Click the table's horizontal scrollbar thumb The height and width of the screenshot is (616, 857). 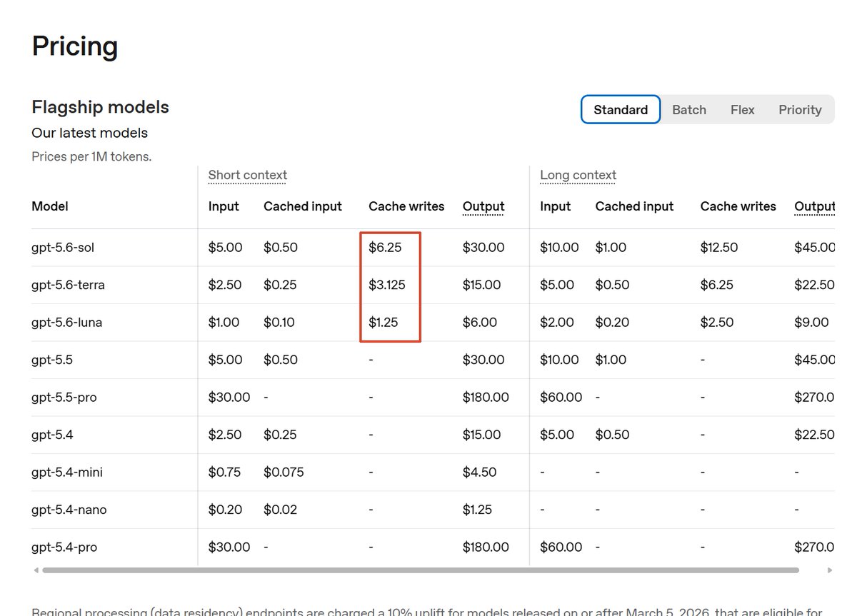click(x=420, y=570)
